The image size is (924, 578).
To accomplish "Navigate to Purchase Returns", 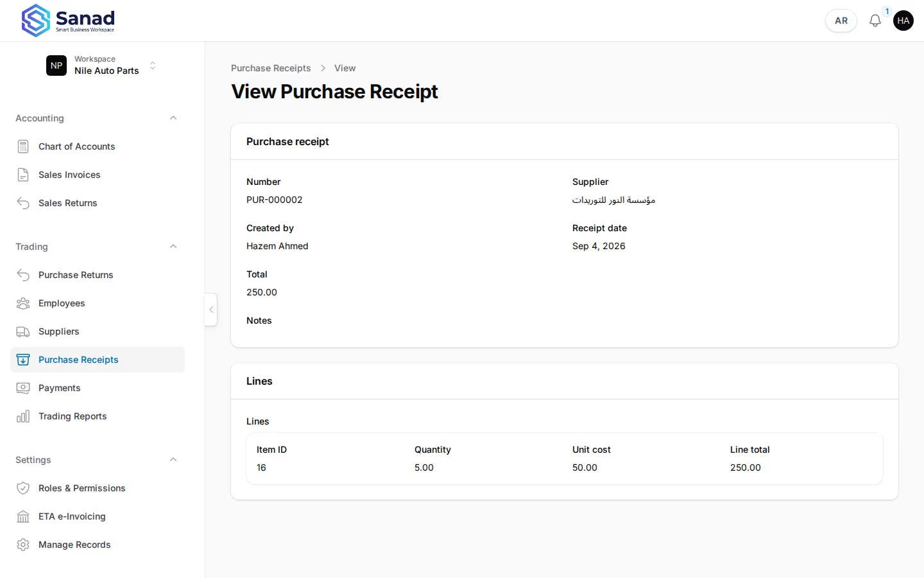I will click(98, 275).
